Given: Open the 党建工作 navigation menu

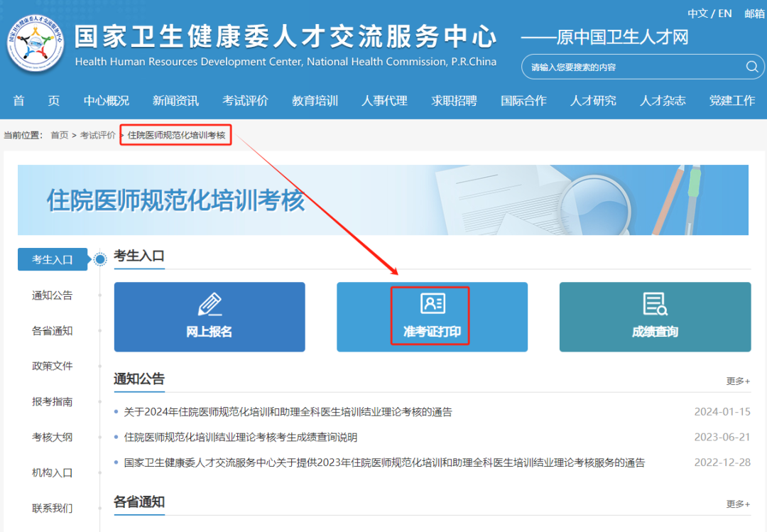Looking at the screenshot, I should [732, 100].
